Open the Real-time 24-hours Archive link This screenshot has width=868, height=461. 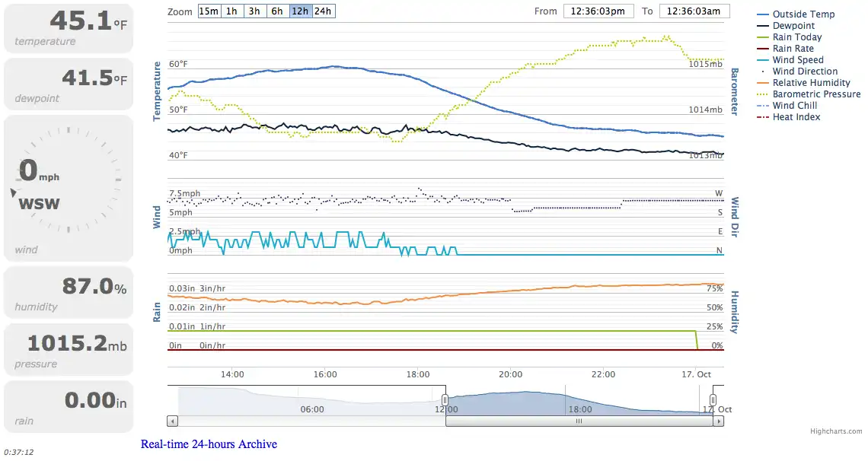pos(209,444)
